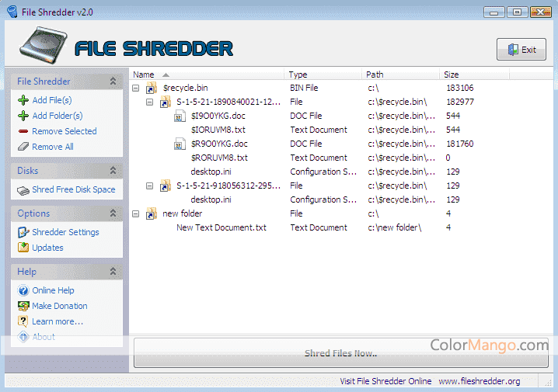The image size is (558, 392).
Task: Click the Make Donation icon
Action: click(x=23, y=306)
